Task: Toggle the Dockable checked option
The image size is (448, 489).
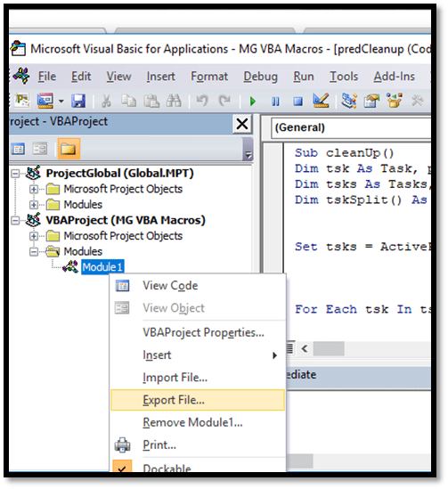Action: pos(198,466)
